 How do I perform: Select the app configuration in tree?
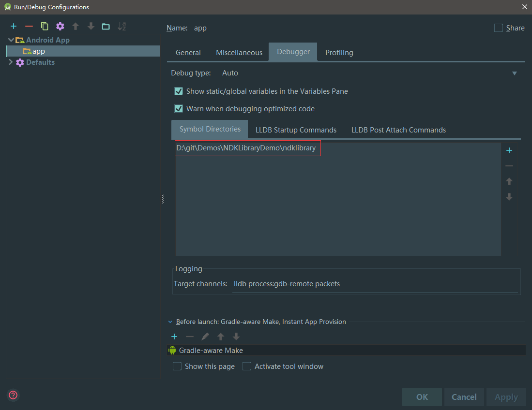(83, 51)
